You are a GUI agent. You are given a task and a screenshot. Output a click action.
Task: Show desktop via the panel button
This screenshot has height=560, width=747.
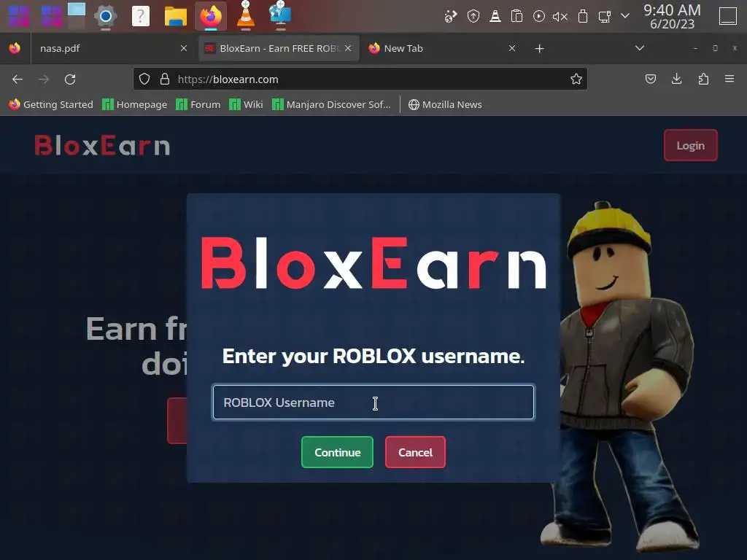pos(727,16)
